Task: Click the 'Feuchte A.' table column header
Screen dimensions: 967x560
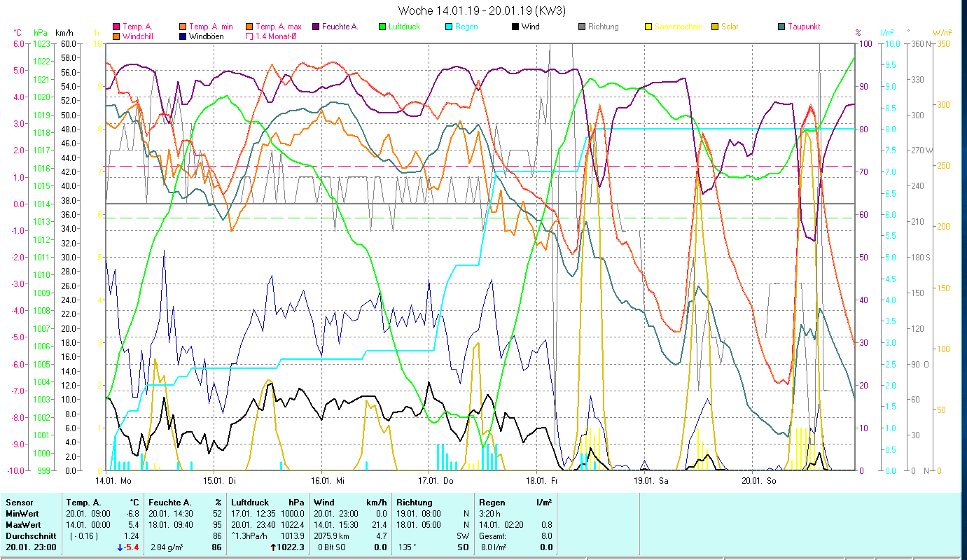Action: tap(170, 503)
